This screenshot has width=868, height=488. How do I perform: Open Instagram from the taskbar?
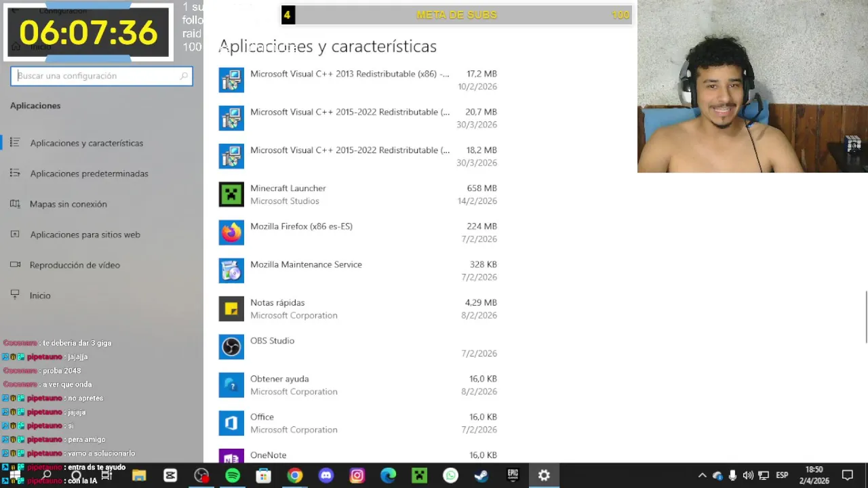tap(357, 476)
